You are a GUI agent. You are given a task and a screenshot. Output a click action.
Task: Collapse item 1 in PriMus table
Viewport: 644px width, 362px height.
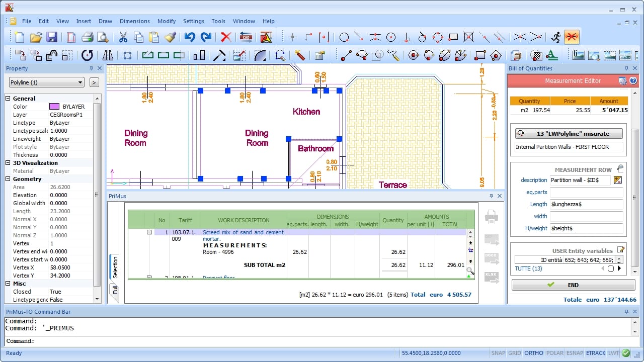tap(149, 232)
